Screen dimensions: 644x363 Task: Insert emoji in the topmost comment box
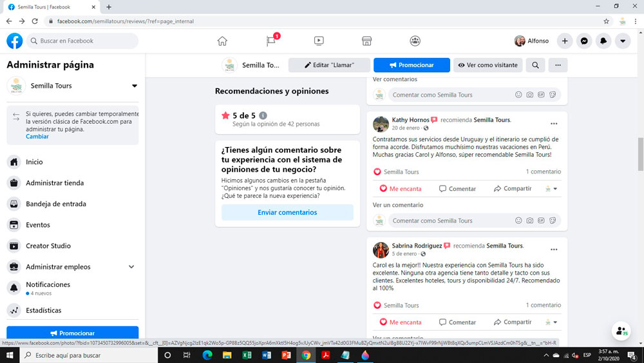518,95
